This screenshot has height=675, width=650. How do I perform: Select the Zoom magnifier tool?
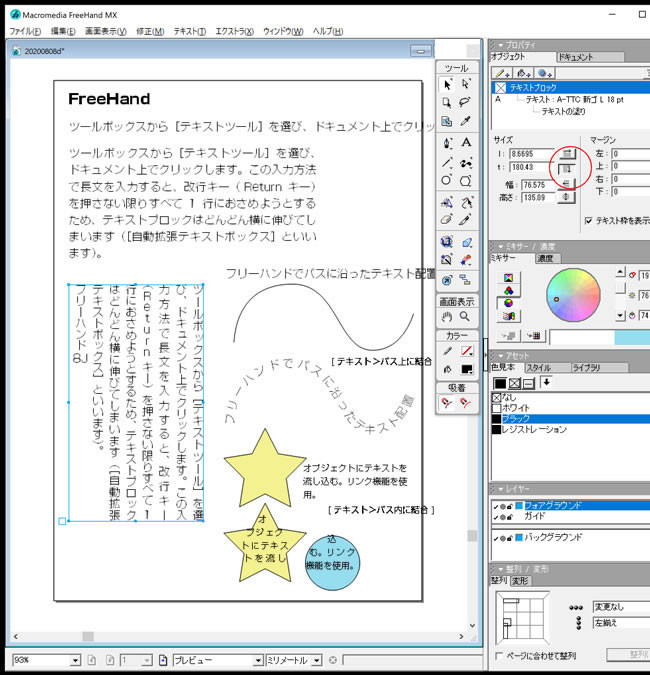tap(465, 317)
